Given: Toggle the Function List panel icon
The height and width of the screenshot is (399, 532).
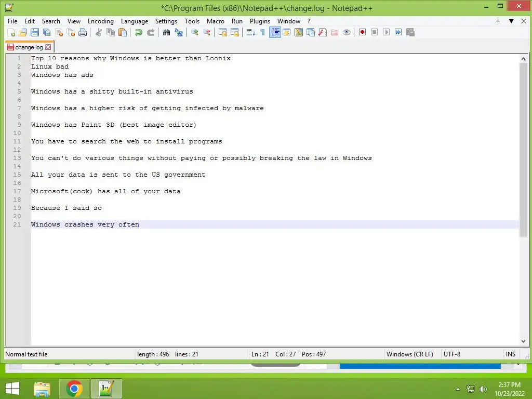Looking at the screenshot, I should (x=323, y=32).
